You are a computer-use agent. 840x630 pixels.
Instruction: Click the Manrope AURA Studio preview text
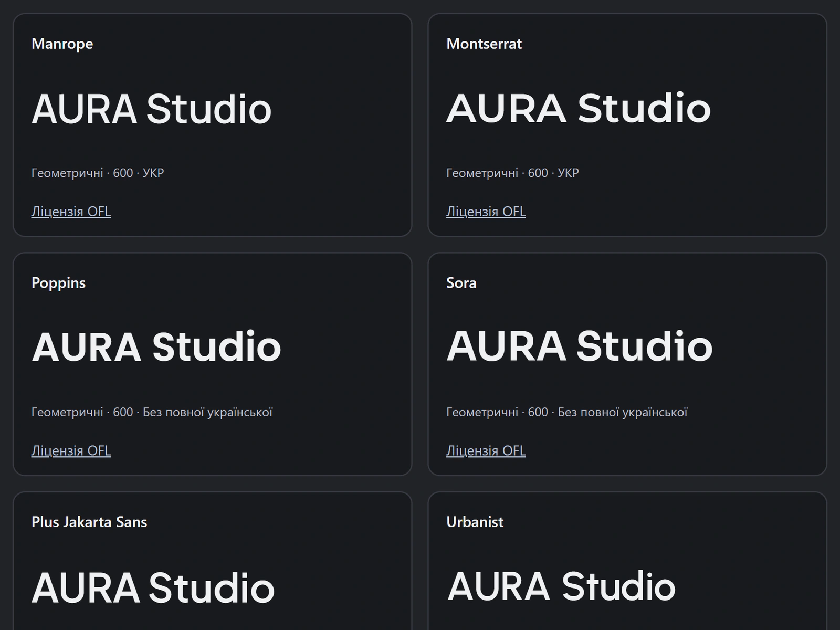pos(152,109)
